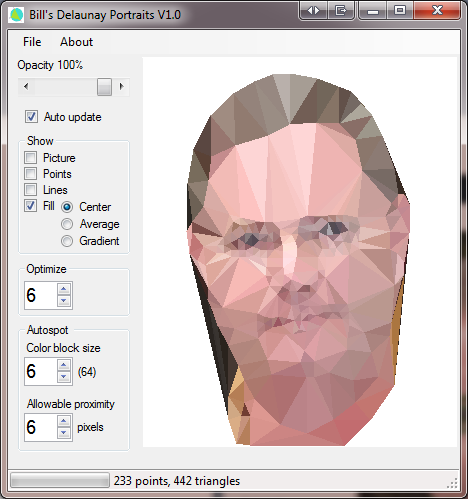468x499 pixels.
Task: Click the opacity slider's right arrow
Action: click(121, 87)
